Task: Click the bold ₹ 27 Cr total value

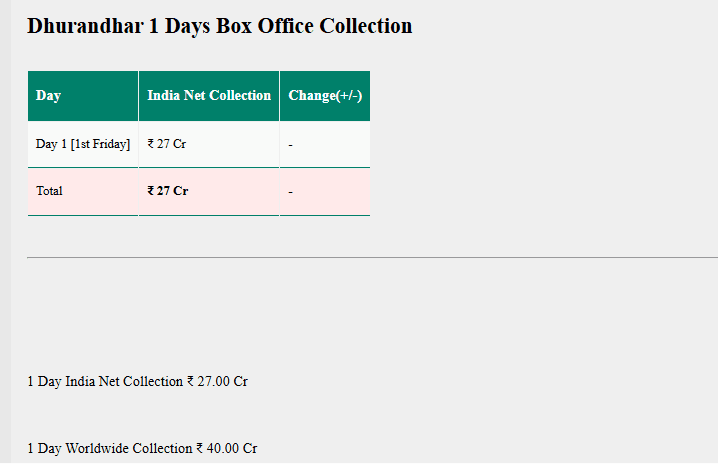Action: [168, 191]
